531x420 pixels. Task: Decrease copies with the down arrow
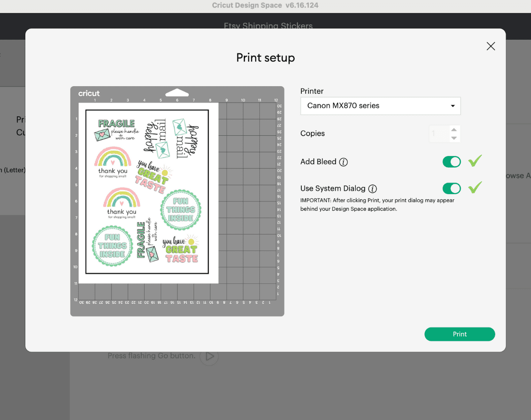pyautogui.click(x=454, y=138)
